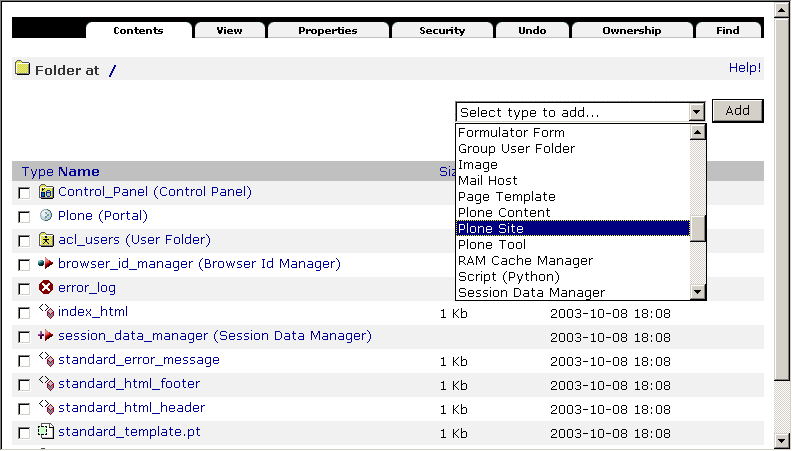The width and height of the screenshot is (792, 451).
Task: Select Plone Content in the add list
Action: [573, 213]
